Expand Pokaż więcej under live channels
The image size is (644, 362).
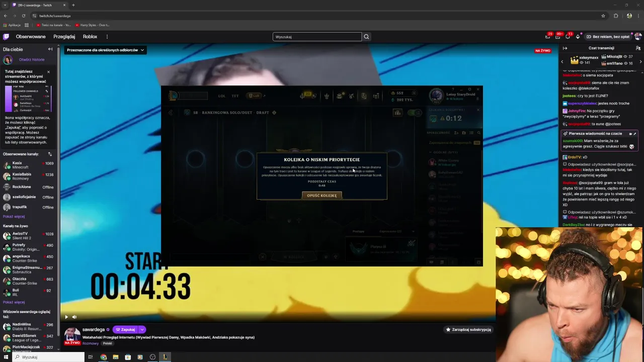pyautogui.click(x=14, y=302)
